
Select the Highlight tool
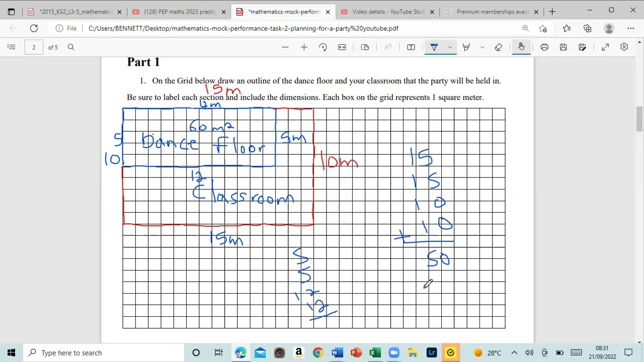[466, 47]
